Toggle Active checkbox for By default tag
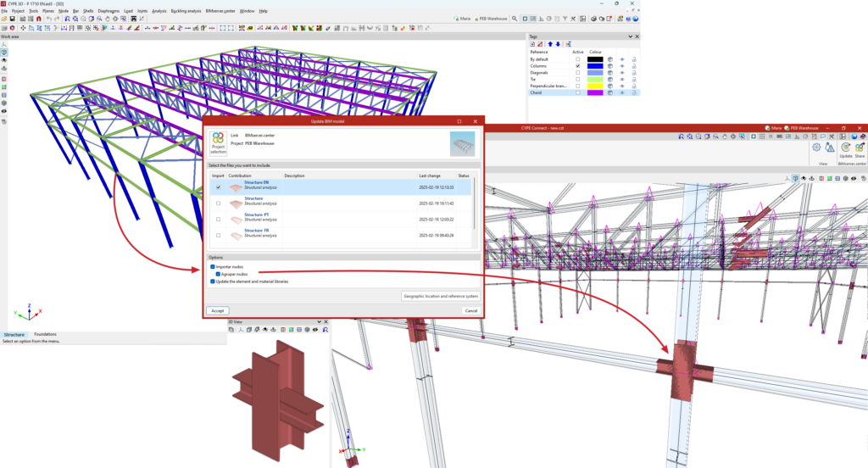This screenshot has height=468, width=868. click(x=578, y=59)
